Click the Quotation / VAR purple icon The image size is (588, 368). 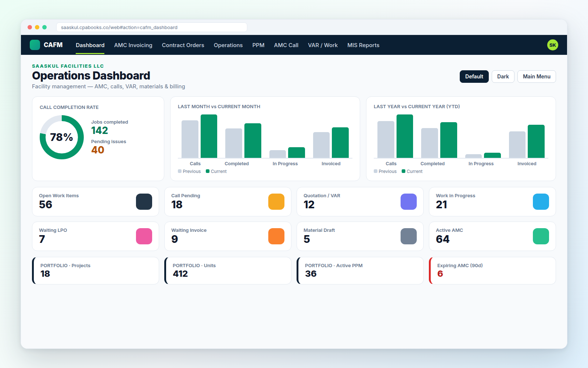[409, 202]
